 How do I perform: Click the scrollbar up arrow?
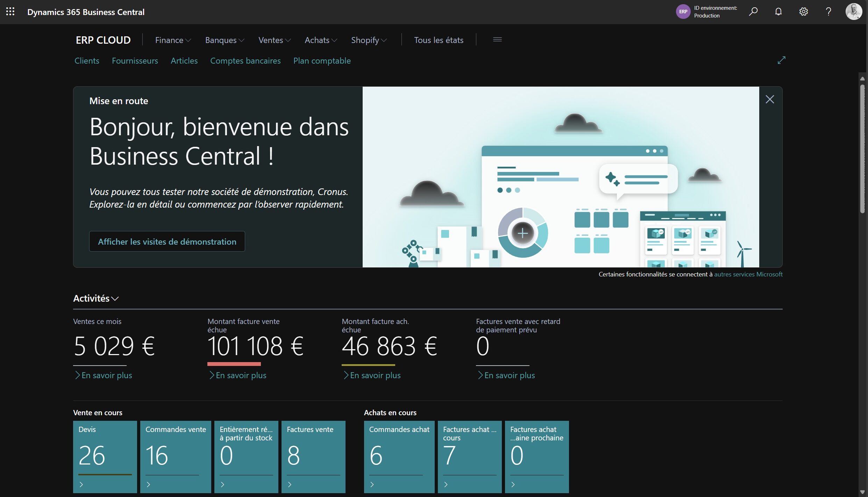click(x=862, y=78)
